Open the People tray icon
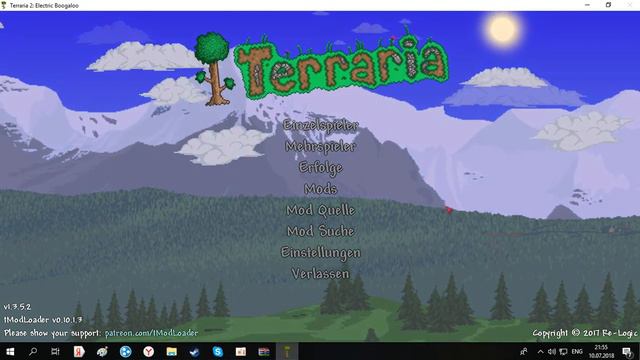 [524, 351]
